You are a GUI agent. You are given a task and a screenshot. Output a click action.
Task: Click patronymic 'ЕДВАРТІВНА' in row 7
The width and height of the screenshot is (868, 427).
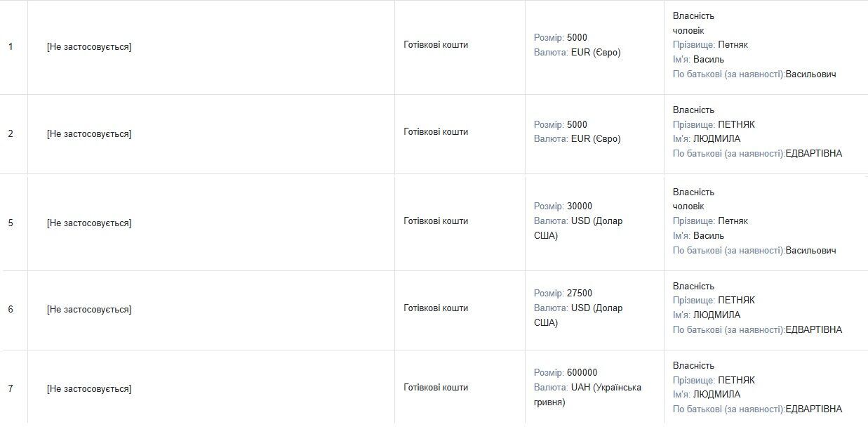(814, 409)
